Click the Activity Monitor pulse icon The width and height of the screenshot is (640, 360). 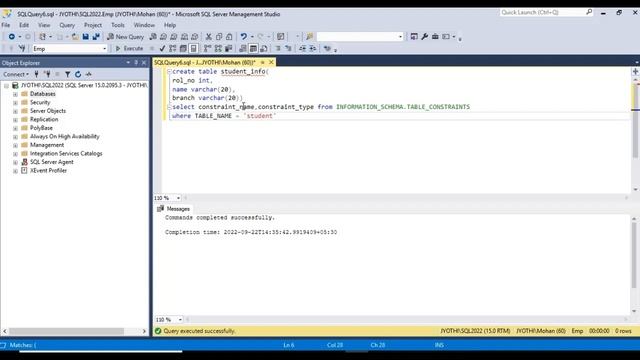[x=89, y=74]
